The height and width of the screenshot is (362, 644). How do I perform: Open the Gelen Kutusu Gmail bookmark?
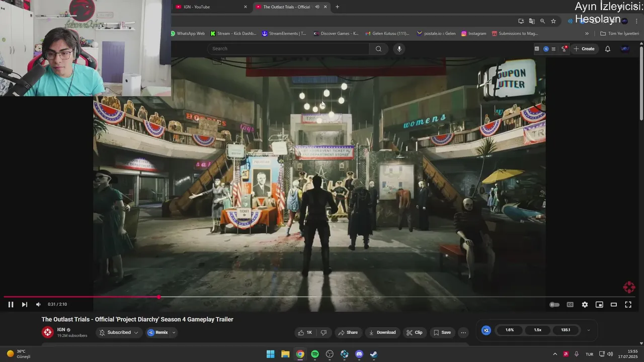[x=387, y=34]
